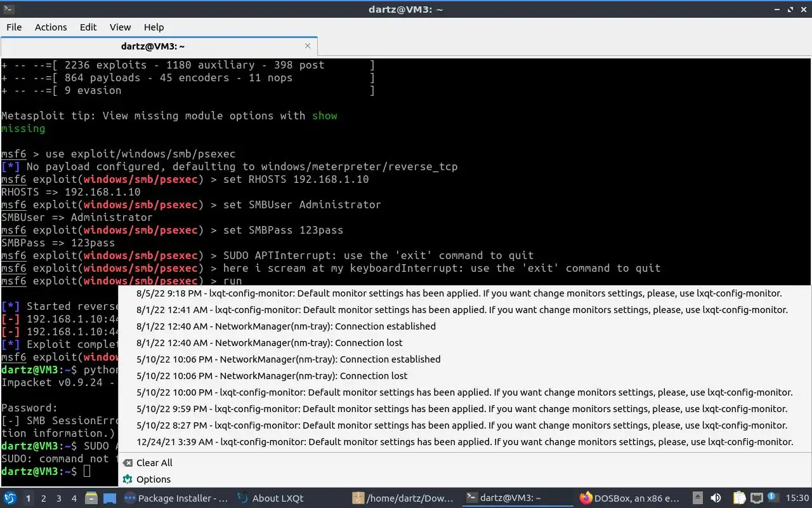
Task: Click the Metasploit tip line in terminal
Action: (x=169, y=116)
